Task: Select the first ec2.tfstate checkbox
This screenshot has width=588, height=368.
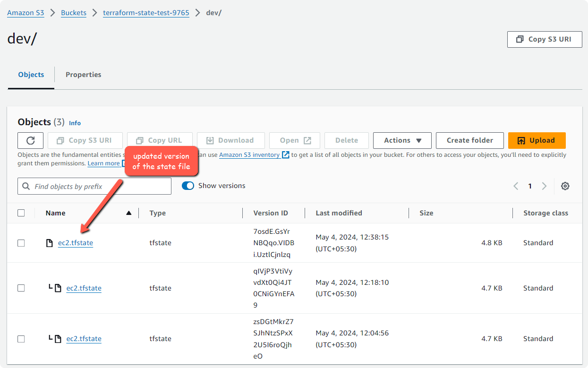Action: 21,243
